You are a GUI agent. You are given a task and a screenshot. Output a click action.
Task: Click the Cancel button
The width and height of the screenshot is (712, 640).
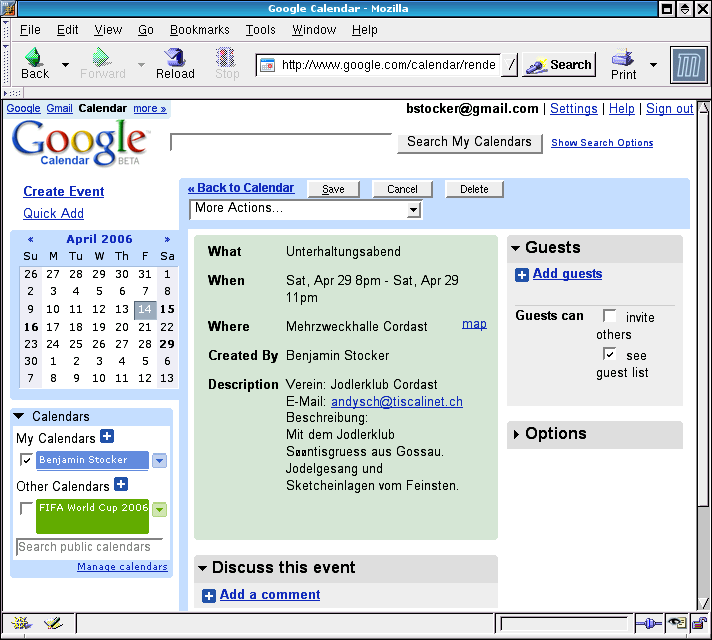[x=402, y=189]
